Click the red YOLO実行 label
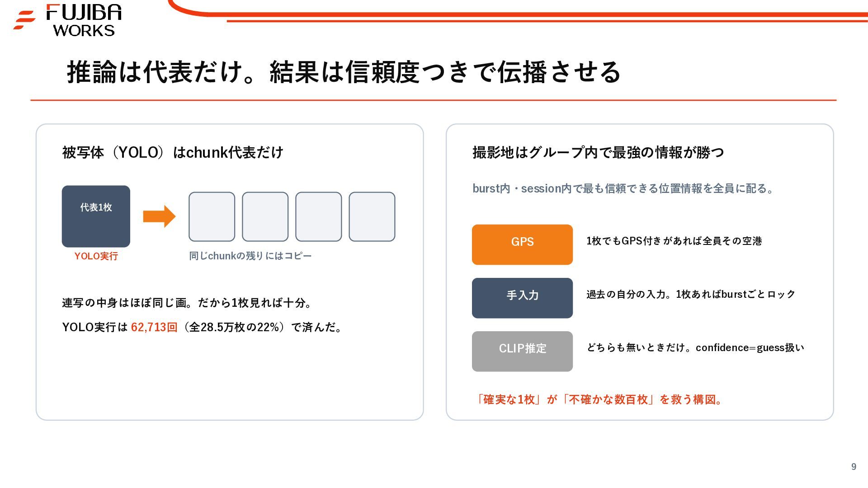The width and height of the screenshot is (868, 488). [x=96, y=256]
